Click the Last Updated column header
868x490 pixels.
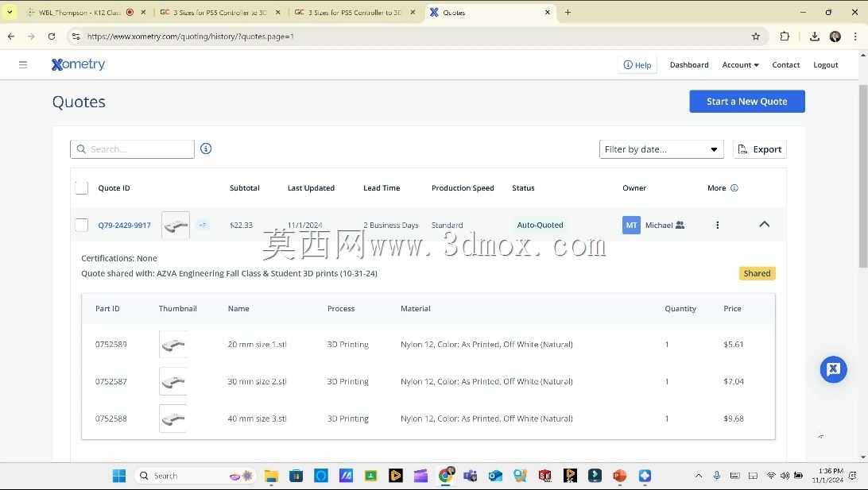[311, 188]
